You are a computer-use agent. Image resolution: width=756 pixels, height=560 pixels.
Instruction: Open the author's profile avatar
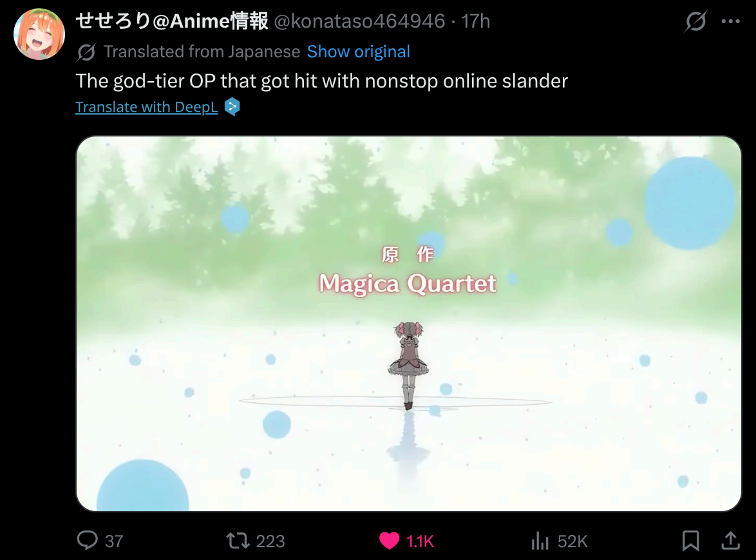click(39, 33)
